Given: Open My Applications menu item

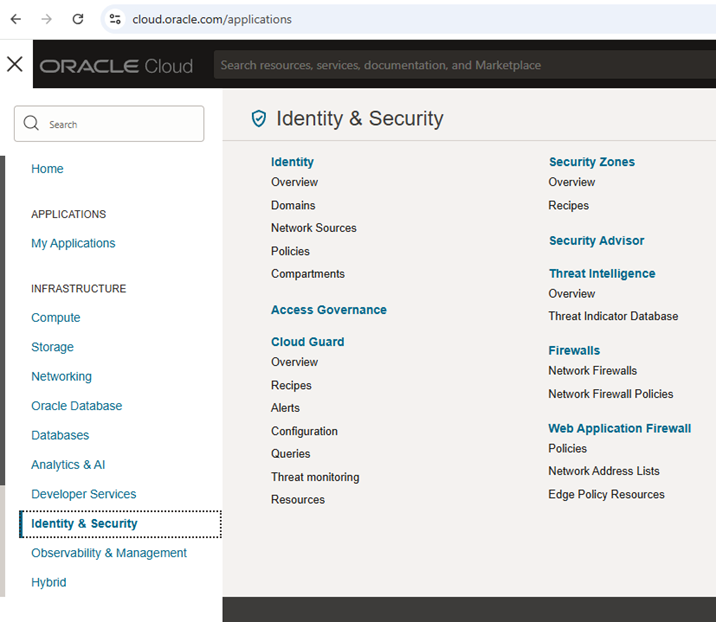Looking at the screenshot, I should (73, 243).
